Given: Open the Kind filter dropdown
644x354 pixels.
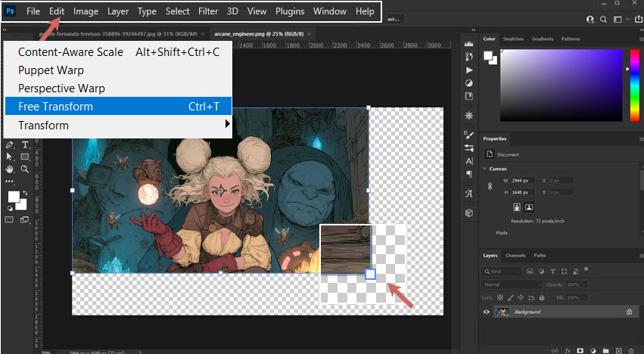Looking at the screenshot, I should click(x=502, y=272).
